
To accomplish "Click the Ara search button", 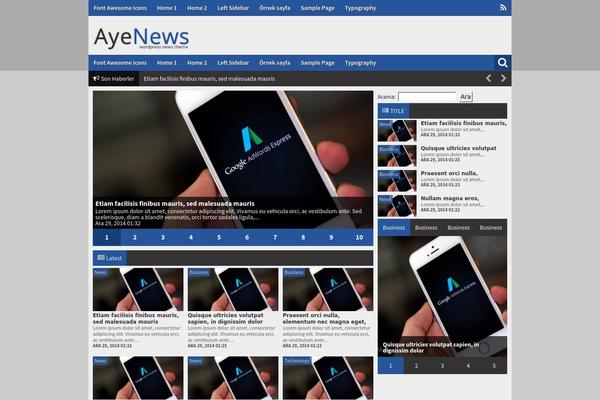I will pos(465,96).
